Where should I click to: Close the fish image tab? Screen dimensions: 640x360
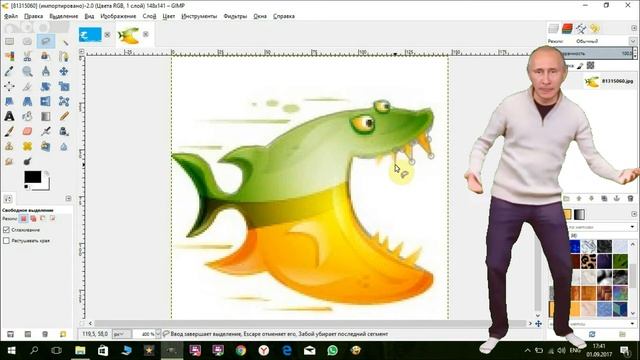coord(146,34)
